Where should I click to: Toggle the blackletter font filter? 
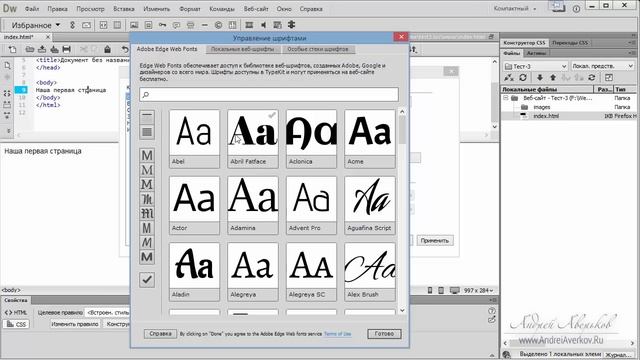click(x=147, y=213)
